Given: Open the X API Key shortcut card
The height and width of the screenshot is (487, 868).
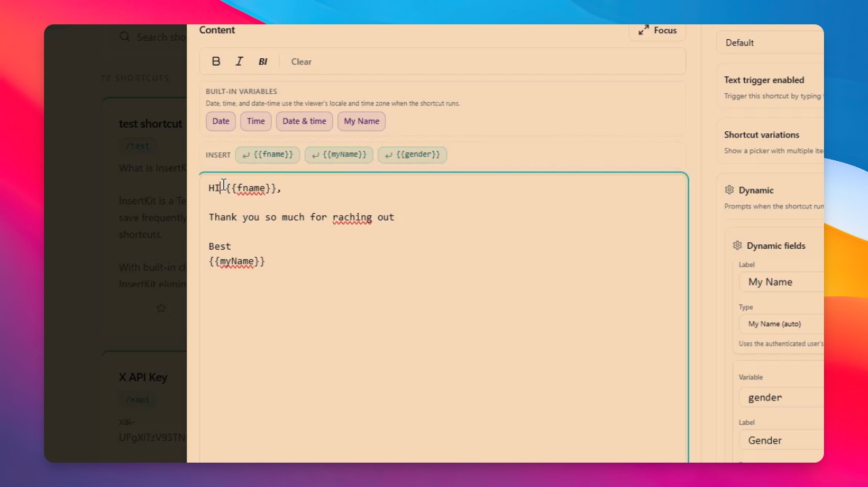Looking at the screenshot, I should 145,407.
